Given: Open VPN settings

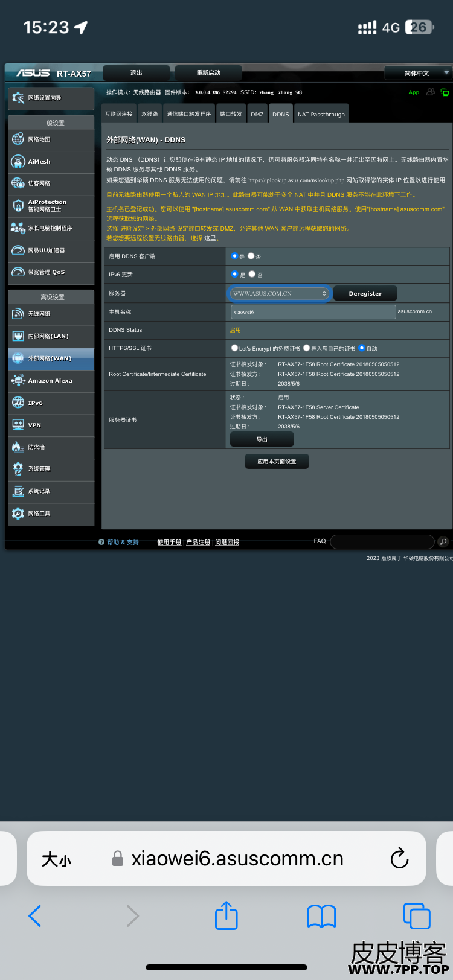Looking at the screenshot, I should (51, 425).
